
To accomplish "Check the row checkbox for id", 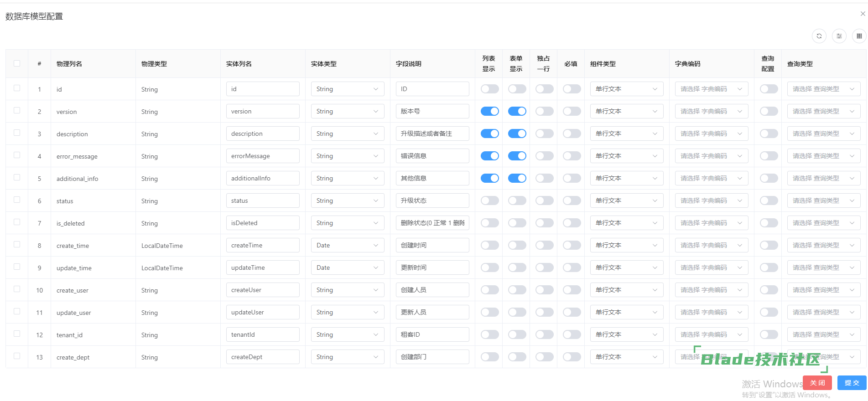I will coord(17,88).
